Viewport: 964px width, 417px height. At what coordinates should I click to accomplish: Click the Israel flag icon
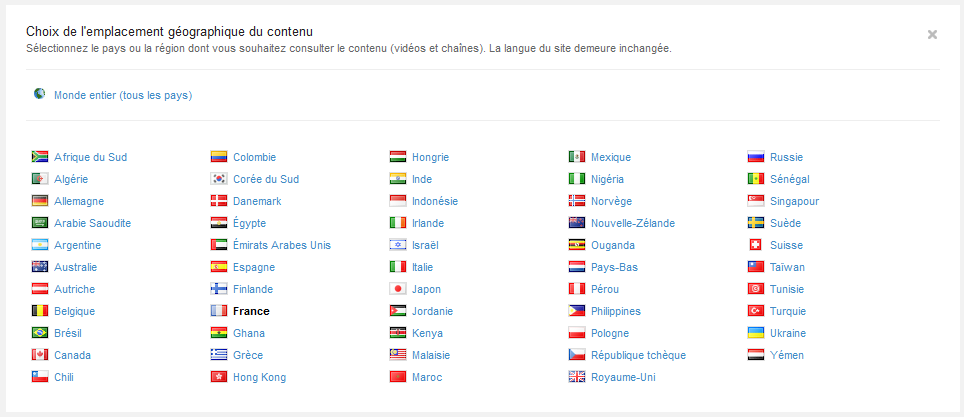click(x=398, y=245)
